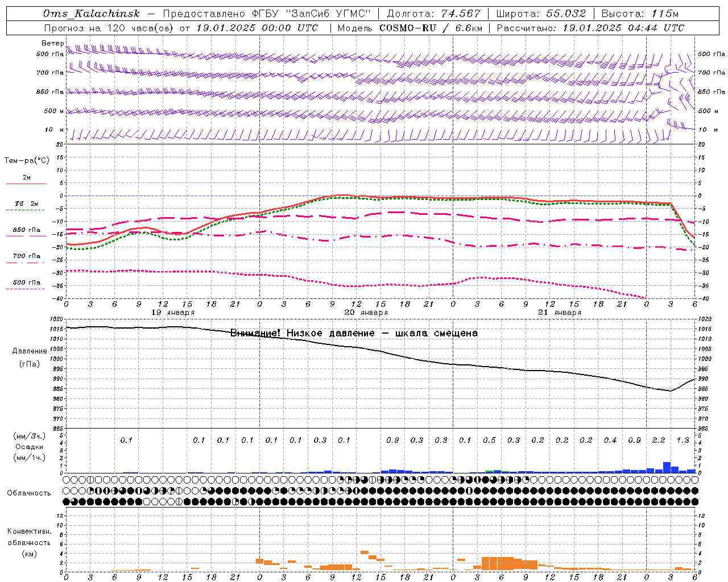
Task: Click the right-side 500 гПа wind level label
Action: click(712, 54)
